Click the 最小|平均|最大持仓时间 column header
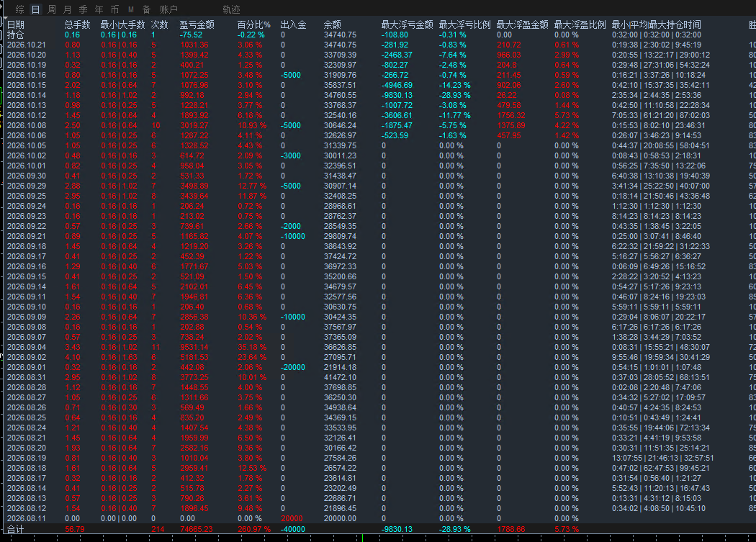Image resolution: width=756 pixels, height=542 pixels. (657, 24)
